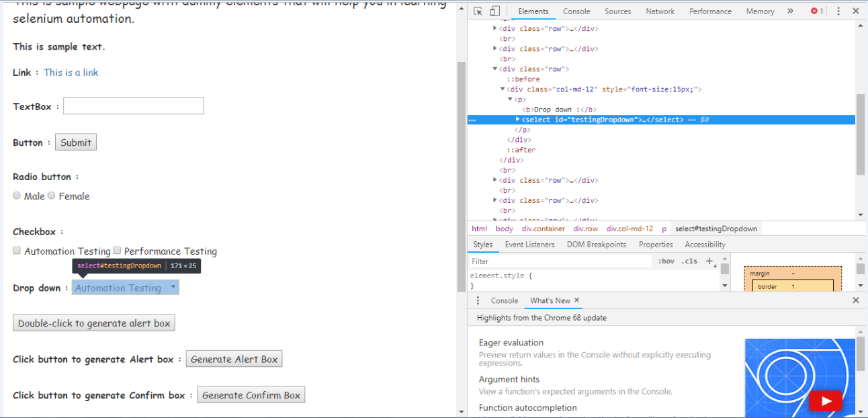
Task: Click the overflow chevron in DevTools tab bar
Action: point(790,11)
